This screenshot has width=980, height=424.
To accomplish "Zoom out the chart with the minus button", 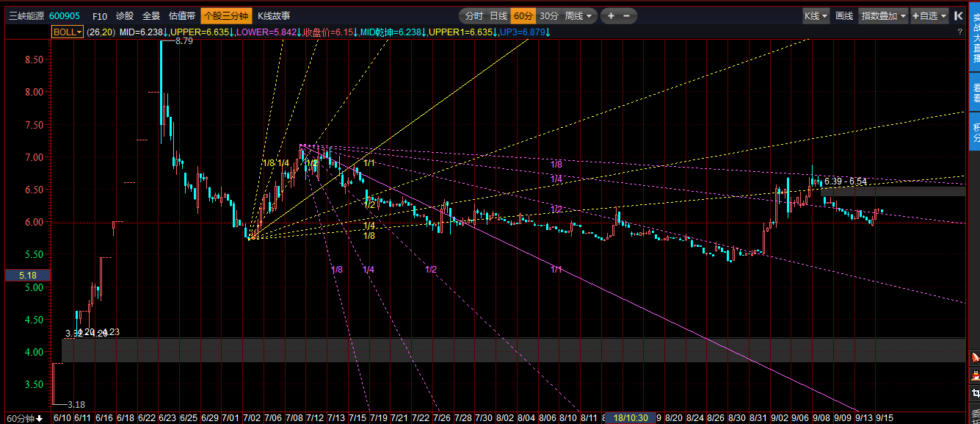I will (626, 16).
